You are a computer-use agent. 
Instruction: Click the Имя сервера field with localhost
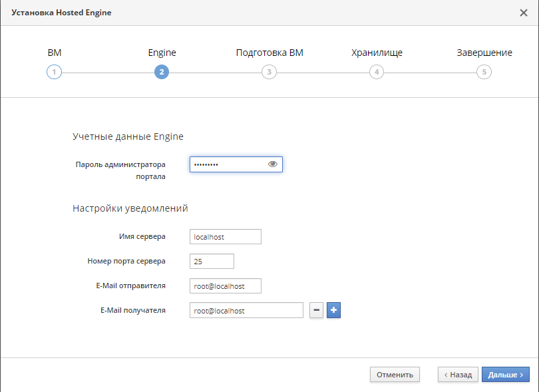(226, 236)
